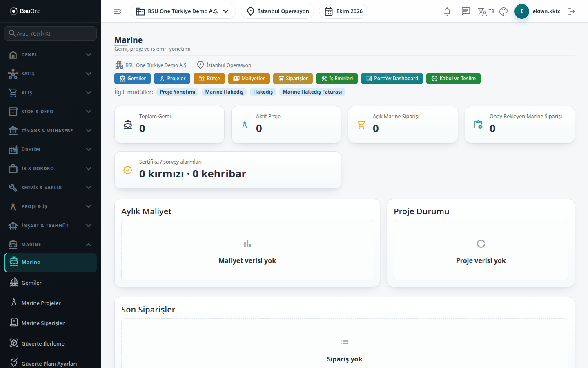The height and width of the screenshot is (368, 588).
Task: Expand the Finans & Muhasebe sidebar section
Action: (x=51, y=131)
